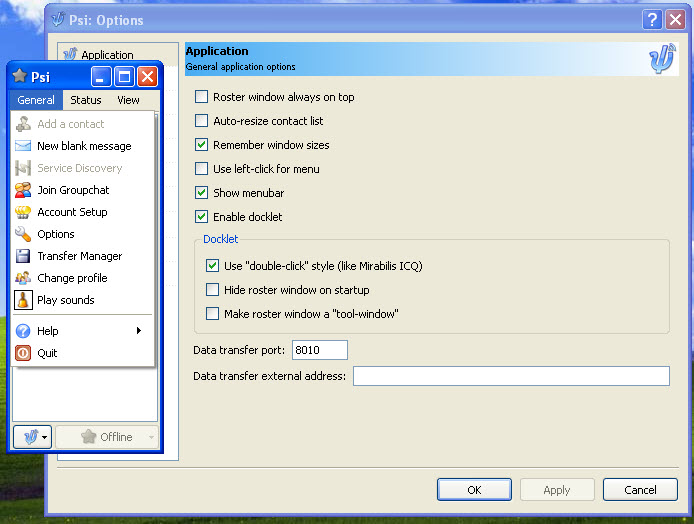Screen dimensions: 694x524
Task: Click the Cancel button
Action: tap(640, 489)
